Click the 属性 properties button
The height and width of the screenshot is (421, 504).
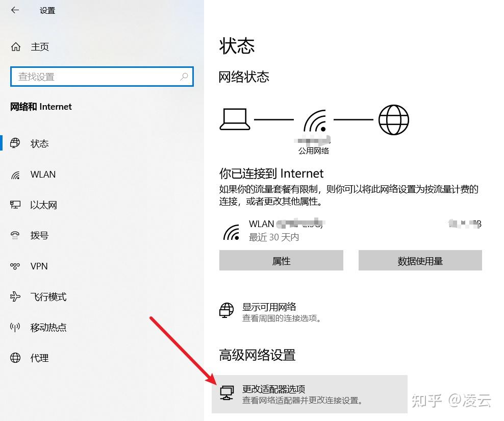[281, 260]
